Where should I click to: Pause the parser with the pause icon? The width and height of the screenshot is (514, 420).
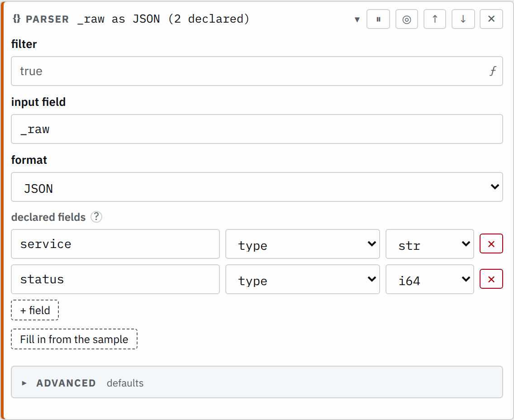coord(378,19)
